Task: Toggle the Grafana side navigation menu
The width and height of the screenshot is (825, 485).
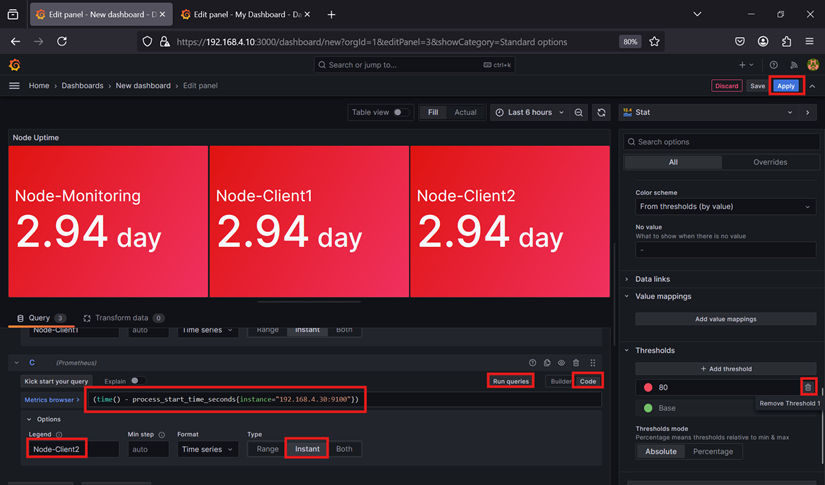Action: pos(14,86)
